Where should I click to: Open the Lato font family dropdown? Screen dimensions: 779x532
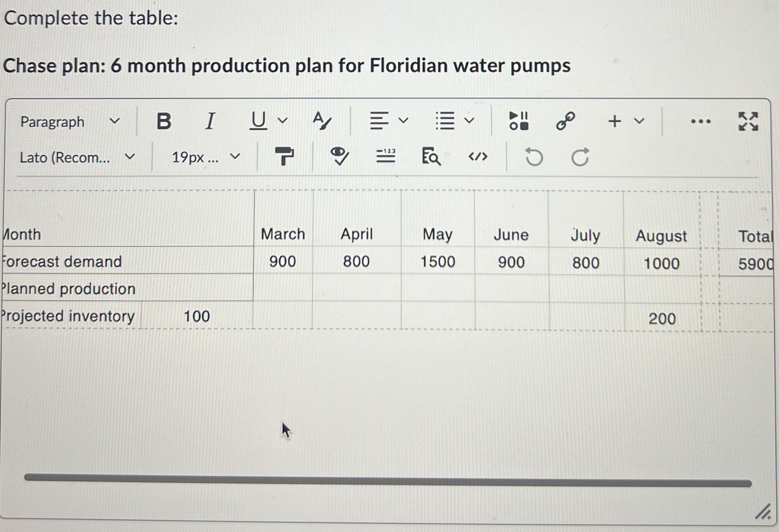(76, 157)
